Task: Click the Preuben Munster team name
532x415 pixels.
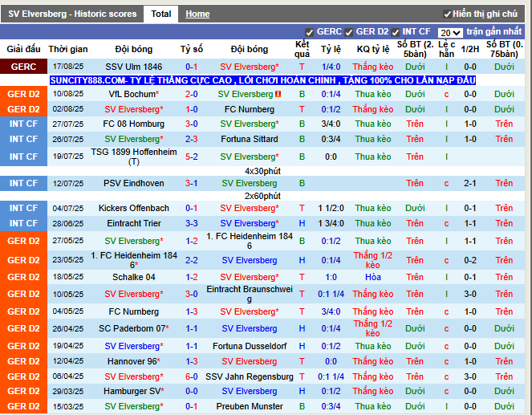Action: pyautogui.click(x=250, y=406)
